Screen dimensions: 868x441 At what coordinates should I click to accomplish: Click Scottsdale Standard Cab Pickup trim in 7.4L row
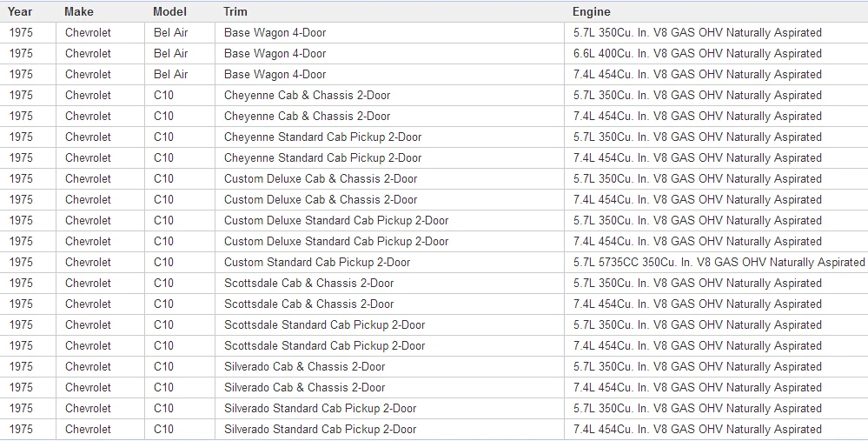click(390, 345)
